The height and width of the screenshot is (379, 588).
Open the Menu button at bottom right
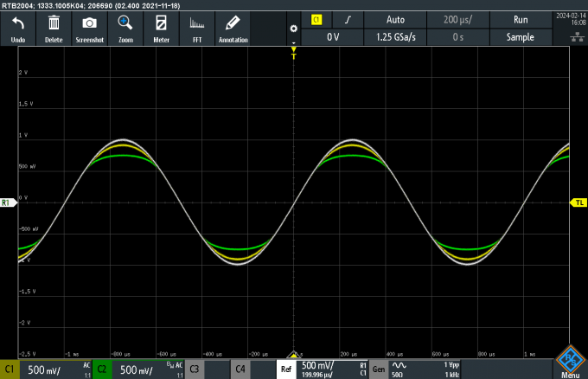pos(570,363)
